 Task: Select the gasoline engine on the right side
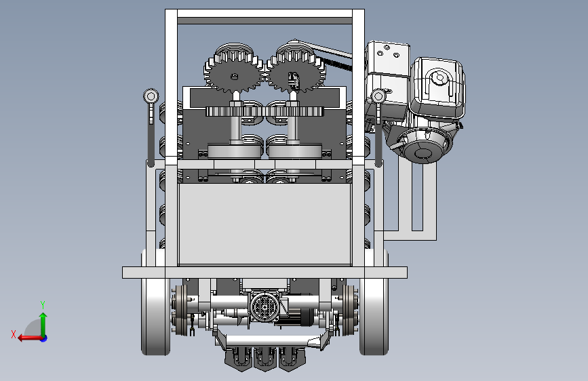[416, 100]
